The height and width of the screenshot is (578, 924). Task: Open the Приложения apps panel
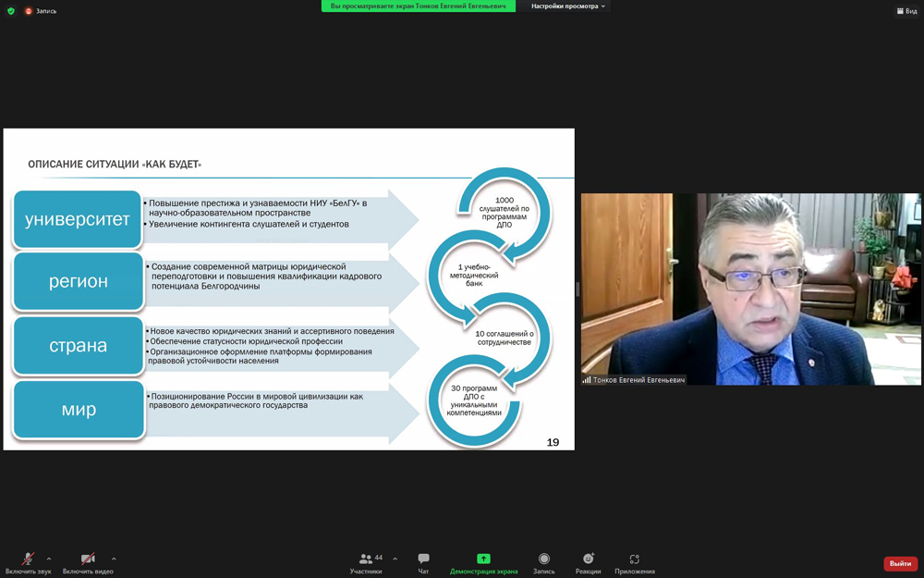(635, 563)
